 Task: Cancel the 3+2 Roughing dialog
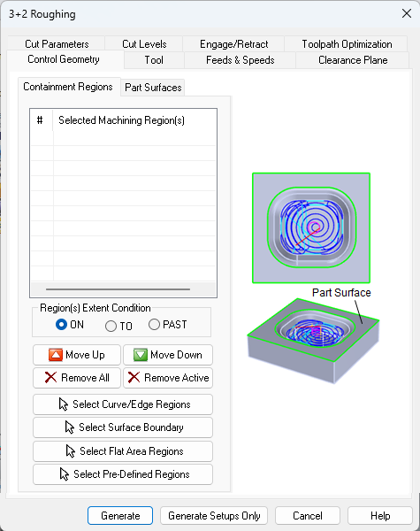pos(308,516)
